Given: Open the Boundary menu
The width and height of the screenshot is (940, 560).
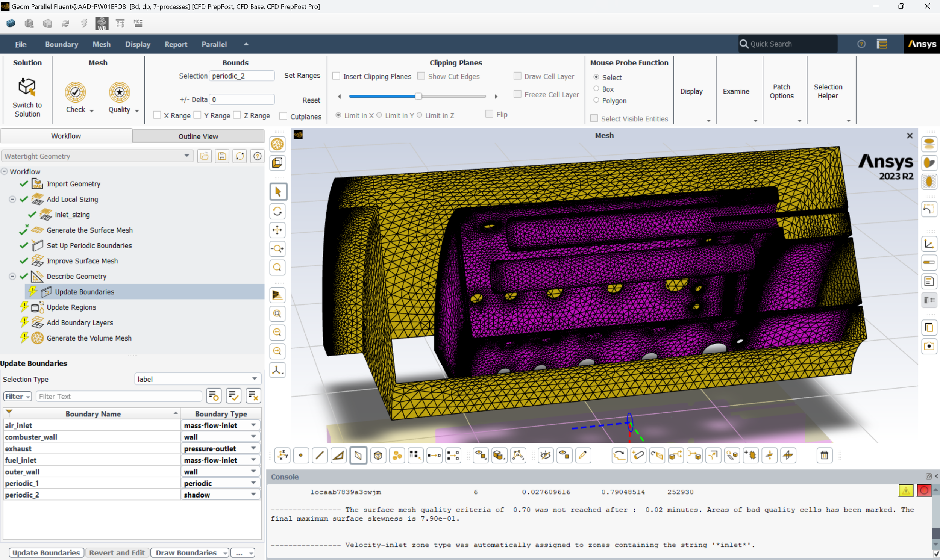Looking at the screenshot, I should 62,44.
